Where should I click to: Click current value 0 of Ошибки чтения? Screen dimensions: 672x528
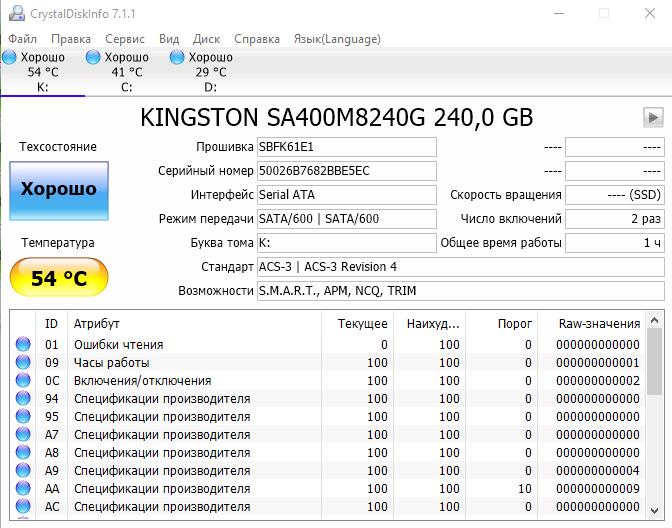[384, 345]
